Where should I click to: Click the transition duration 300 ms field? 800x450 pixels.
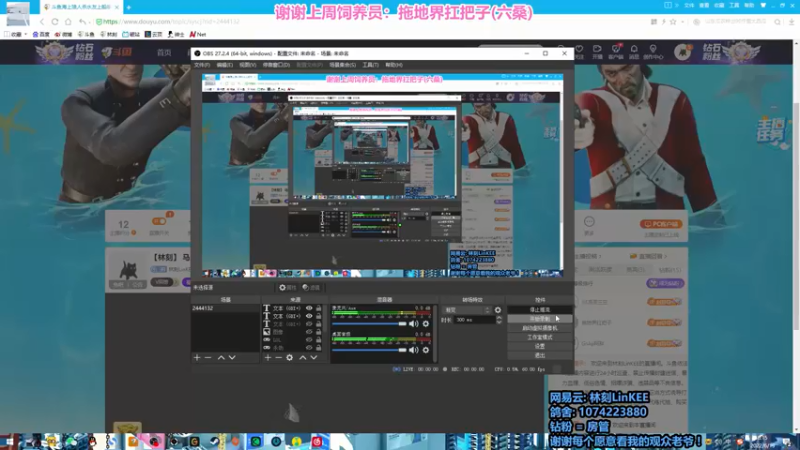point(474,320)
